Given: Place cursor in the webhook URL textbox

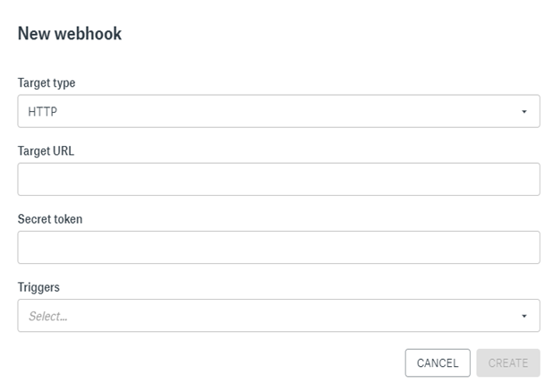Looking at the screenshot, I should point(278,179).
